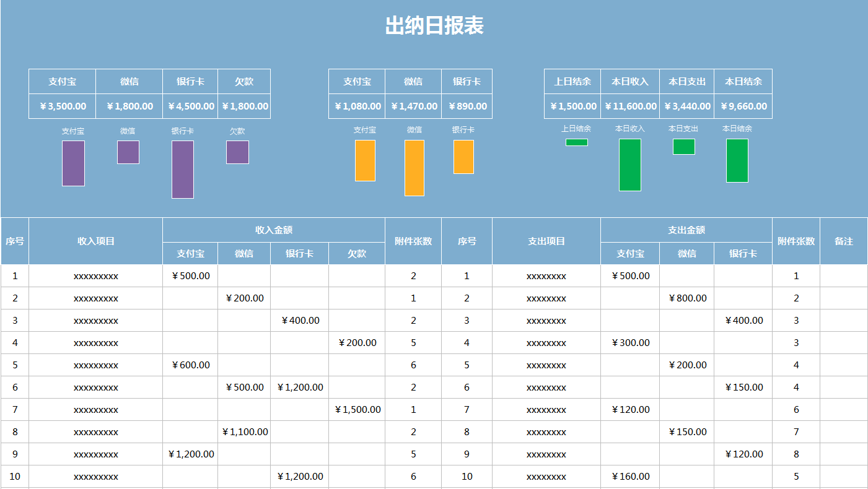Select the 本日结余 header cell
Viewport: 868px width, 489px height.
(743, 81)
